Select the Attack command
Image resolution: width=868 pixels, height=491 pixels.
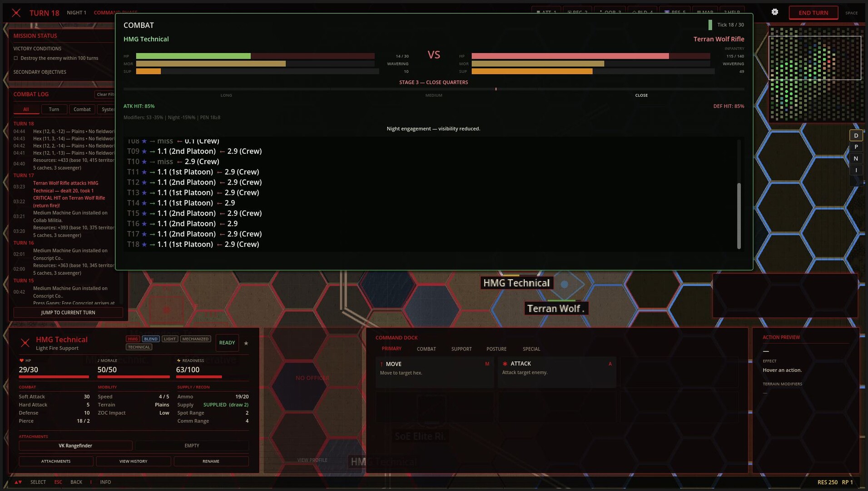click(x=557, y=372)
